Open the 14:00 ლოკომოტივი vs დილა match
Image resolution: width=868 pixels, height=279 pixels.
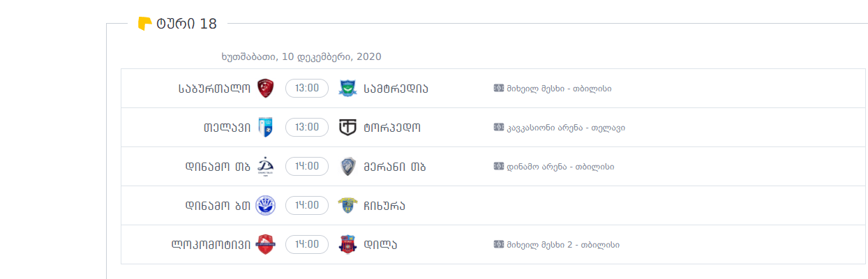point(307,244)
